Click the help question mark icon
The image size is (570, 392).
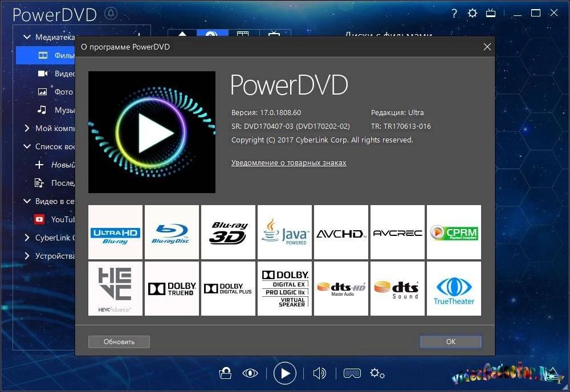pyautogui.click(x=454, y=14)
